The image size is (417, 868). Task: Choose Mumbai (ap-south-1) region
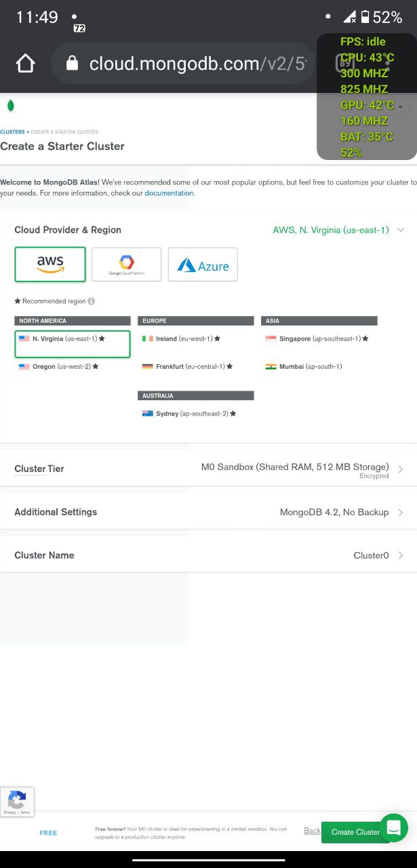pyautogui.click(x=304, y=367)
